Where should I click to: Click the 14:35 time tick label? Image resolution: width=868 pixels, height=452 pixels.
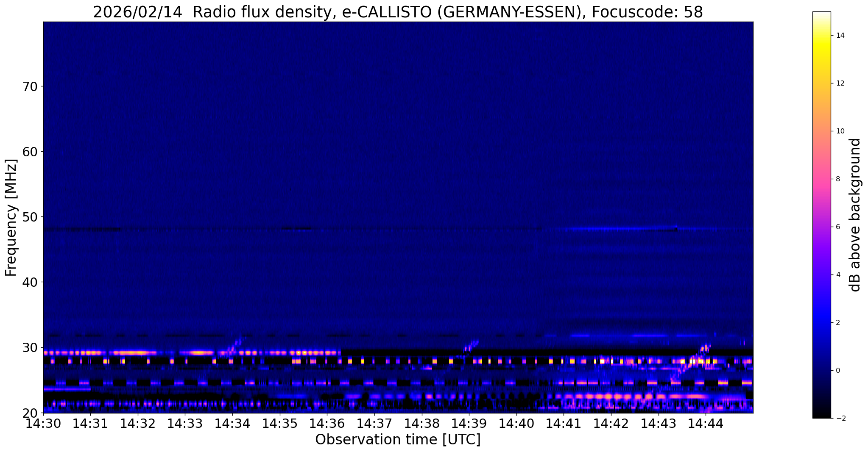click(x=280, y=423)
